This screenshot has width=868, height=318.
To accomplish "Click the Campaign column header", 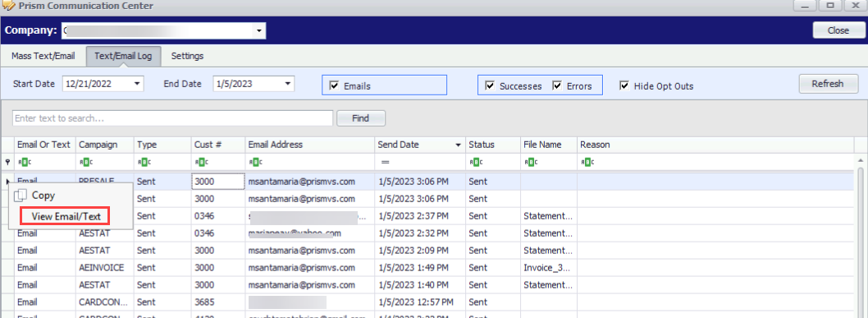I will point(105,145).
